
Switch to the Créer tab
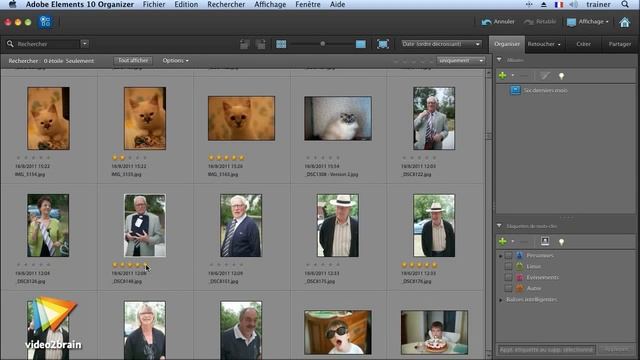(583, 44)
